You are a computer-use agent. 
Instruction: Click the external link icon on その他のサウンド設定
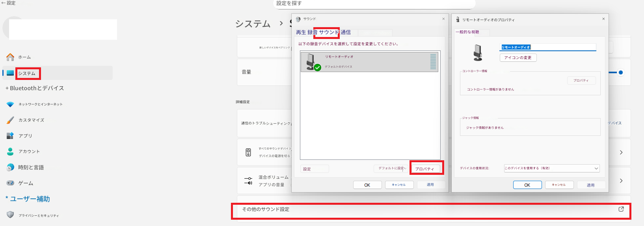621,209
